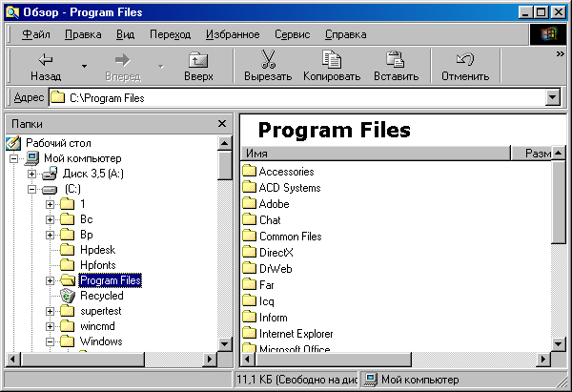Open the address bar dropdown
572x392 pixels.
click(553, 97)
